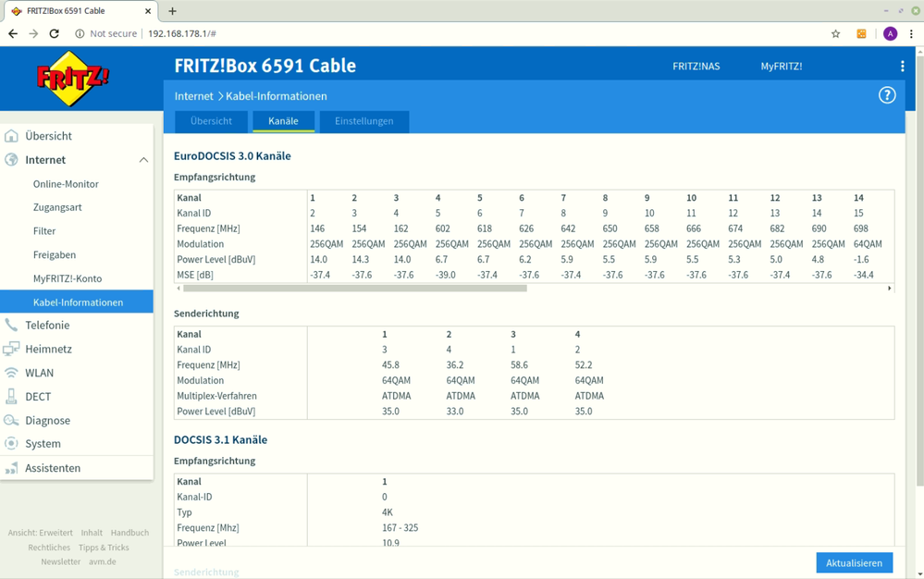Open Freigaben in sidebar

[55, 254]
